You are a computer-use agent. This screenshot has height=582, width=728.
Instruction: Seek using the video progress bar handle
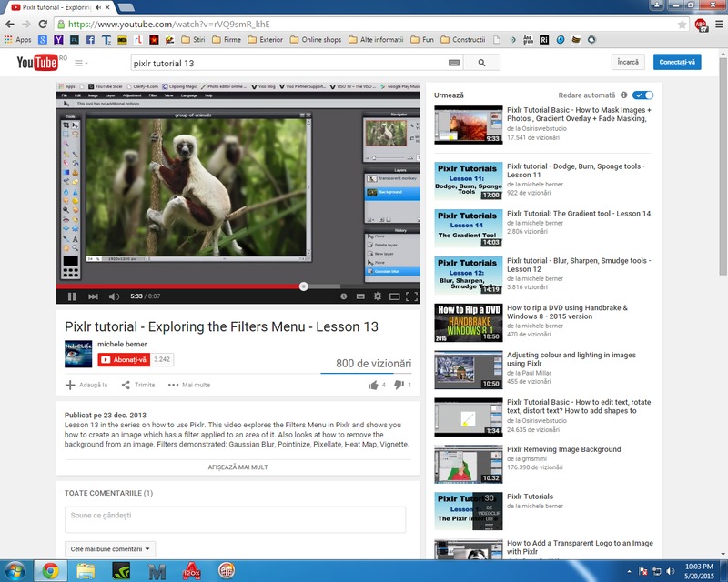tap(304, 286)
